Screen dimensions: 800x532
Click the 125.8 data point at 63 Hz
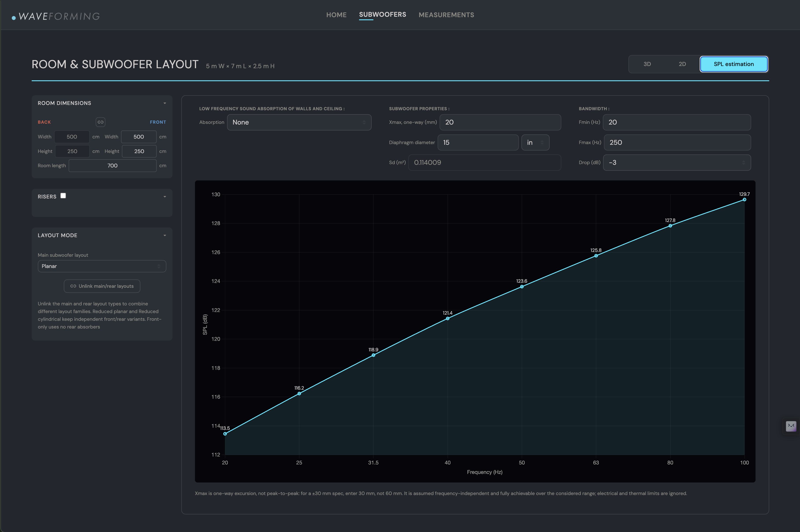point(596,256)
